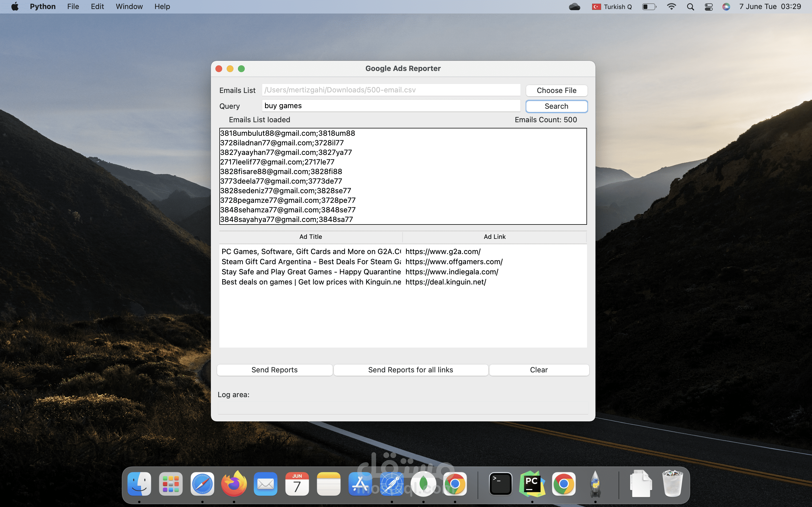Open the Mail app in dock

(x=265, y=484)
